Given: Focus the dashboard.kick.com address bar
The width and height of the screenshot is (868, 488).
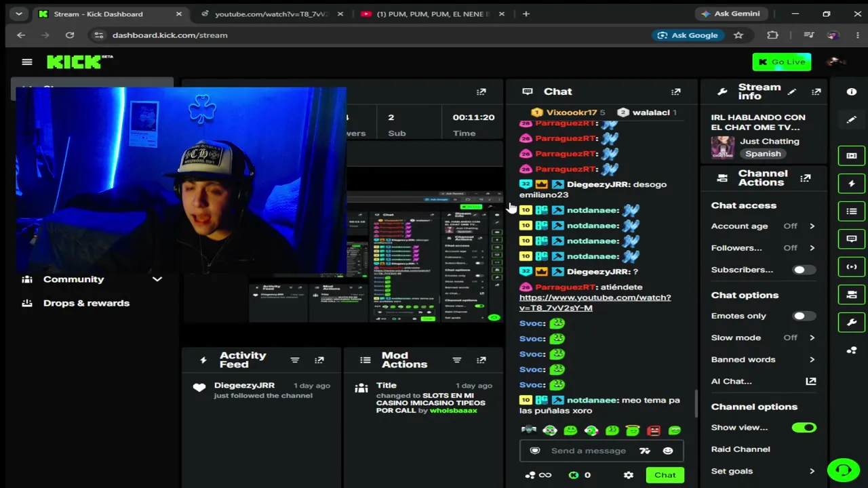Looking at the screenshot, I should (170, 35).
